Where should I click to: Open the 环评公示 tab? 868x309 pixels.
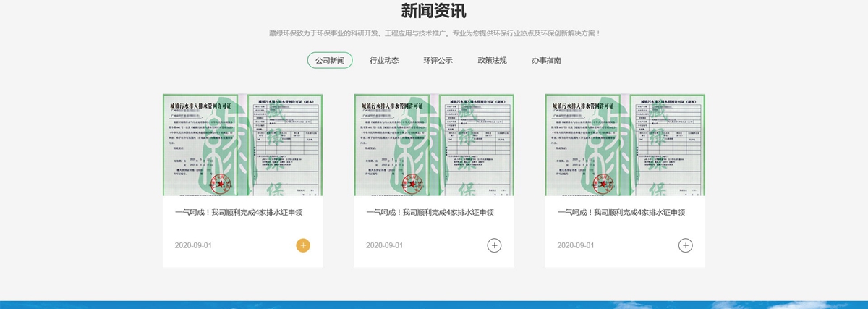pyautogui.click(x=438, y=60)
